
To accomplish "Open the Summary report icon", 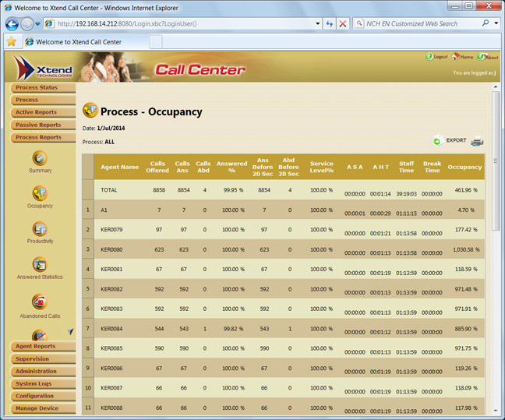I will (x=40, y=158).
